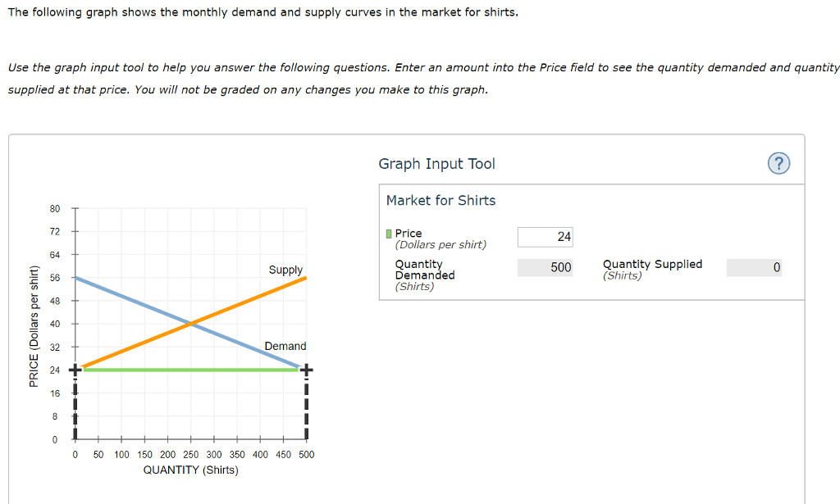The image size is (840, 504).
Task: Open the help question mark icon
Action: [x=778, y=164]
